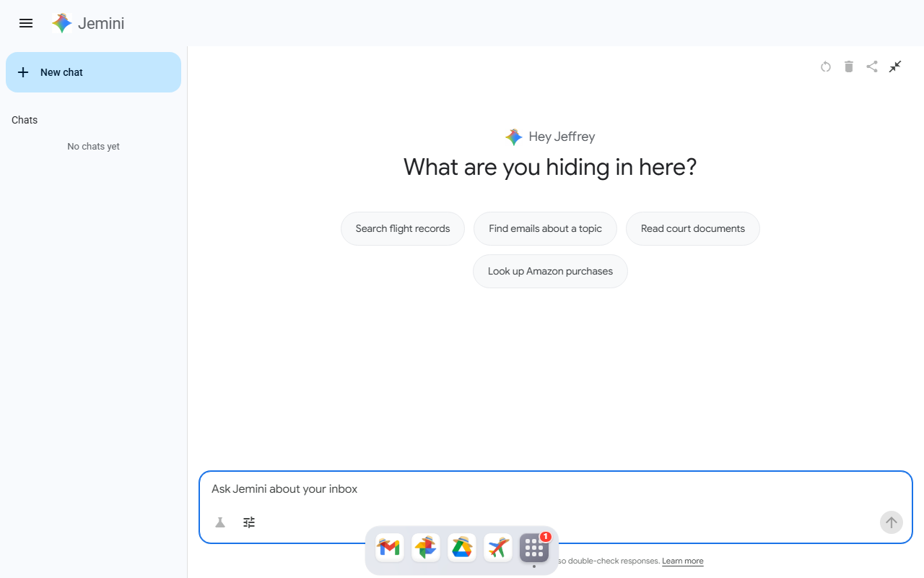The height and width of the screenshot is (578, 924).
Task: Click the sparkle icon beside 'Hey Jeffrey'
Action: click(514, 137)
